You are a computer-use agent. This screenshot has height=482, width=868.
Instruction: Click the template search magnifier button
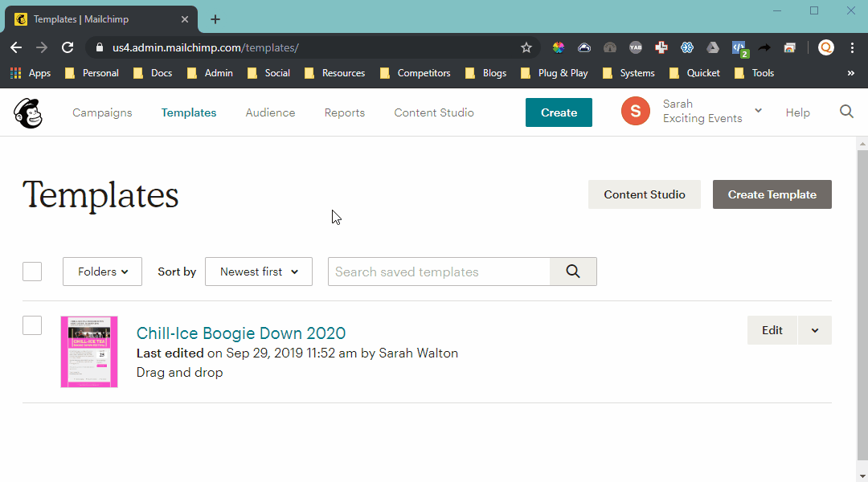click(573, 272)
